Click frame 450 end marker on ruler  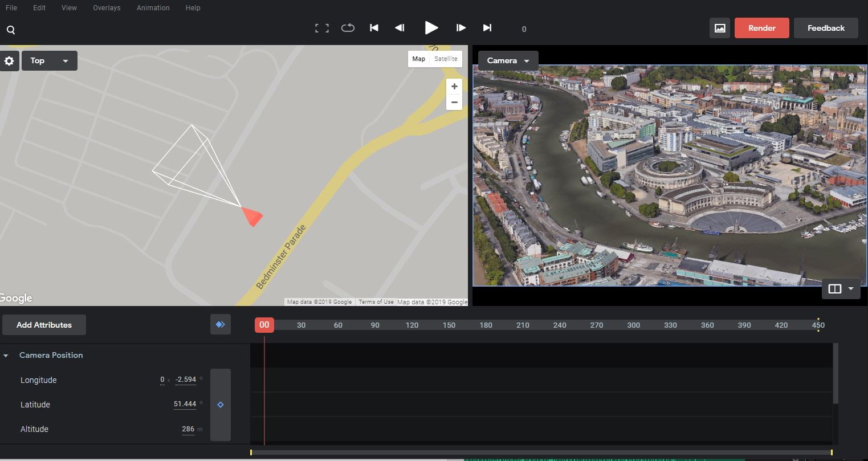tap(818, 325)
